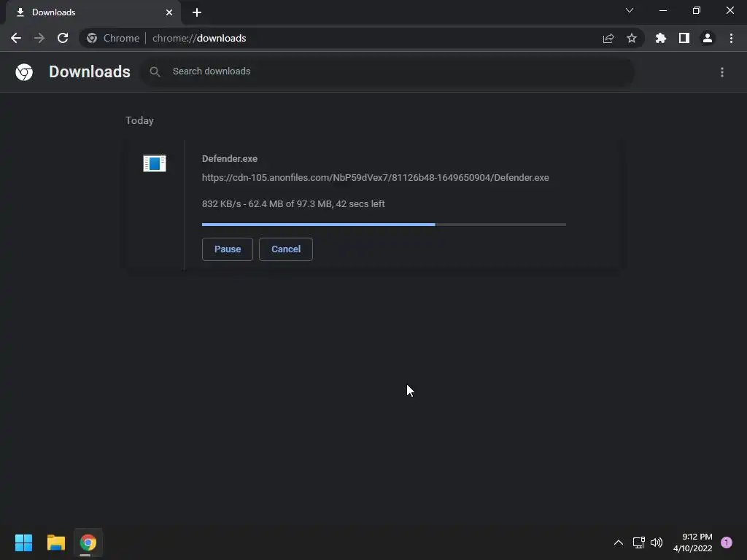Viewport: 747px width, 560px height.
Task: Focus the Search downloads field
Action: click(388, 71)
